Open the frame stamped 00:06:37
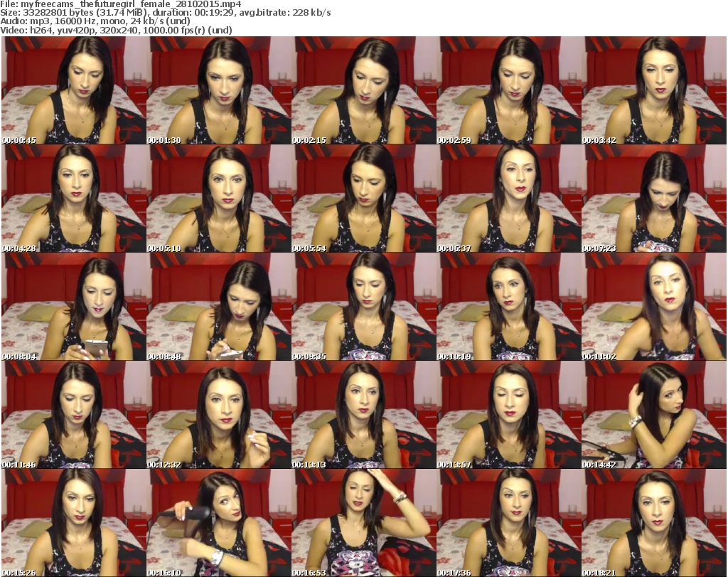Screen dimensions: 728x577 [508, 198]
